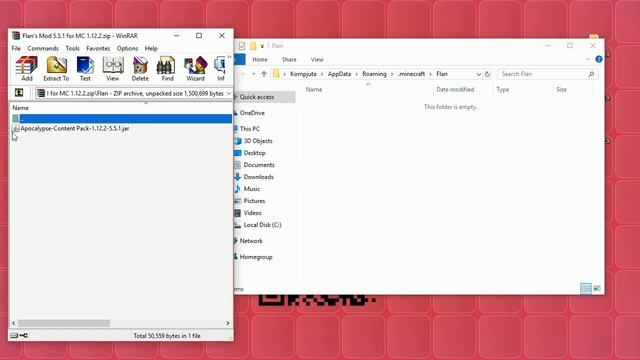This screenshot has height=360, width=640.
Task: Launch the Wizard tool in WinRAR
Action: tap(195, 69)
